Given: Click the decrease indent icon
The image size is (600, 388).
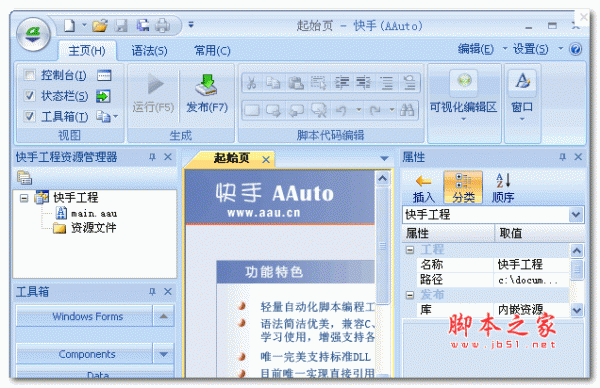Looking at the screenshot, I should click(x=363, y=83).
